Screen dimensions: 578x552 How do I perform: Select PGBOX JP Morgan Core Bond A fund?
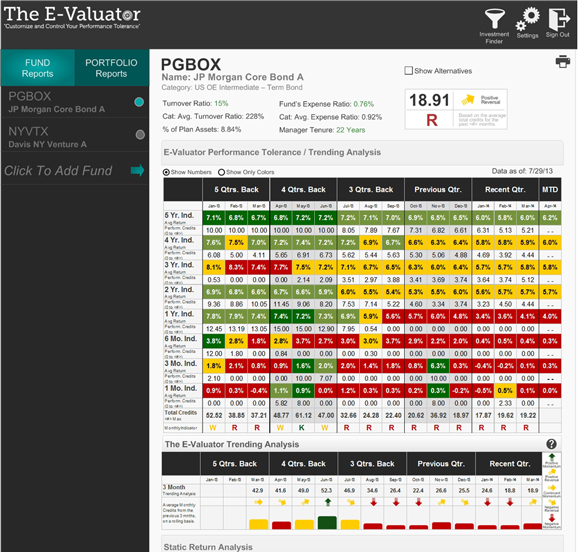point(75,102)
